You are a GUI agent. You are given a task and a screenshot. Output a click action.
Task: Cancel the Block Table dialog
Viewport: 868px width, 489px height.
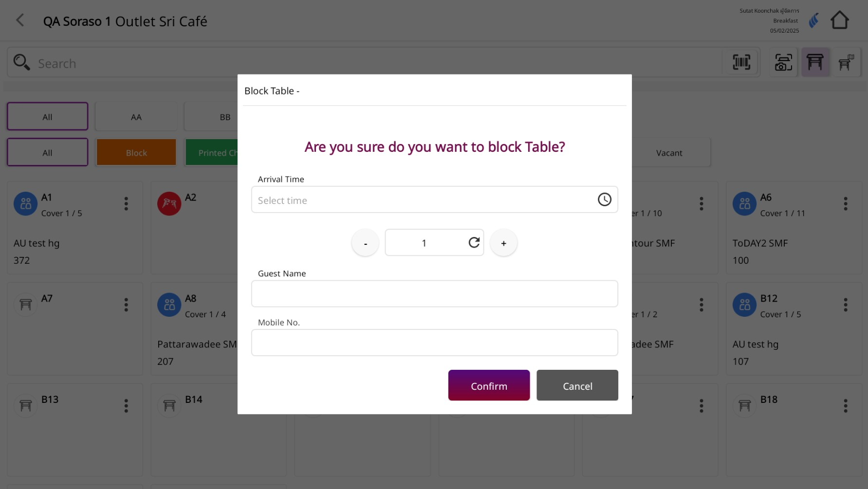click(x=577, y=385)
